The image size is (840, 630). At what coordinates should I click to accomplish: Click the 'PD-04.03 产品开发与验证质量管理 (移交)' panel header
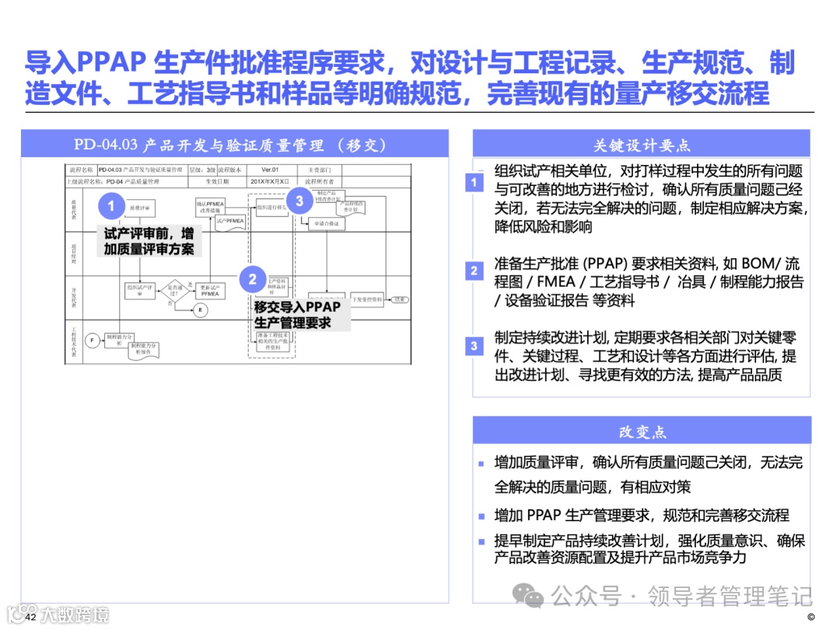(235, 144)
